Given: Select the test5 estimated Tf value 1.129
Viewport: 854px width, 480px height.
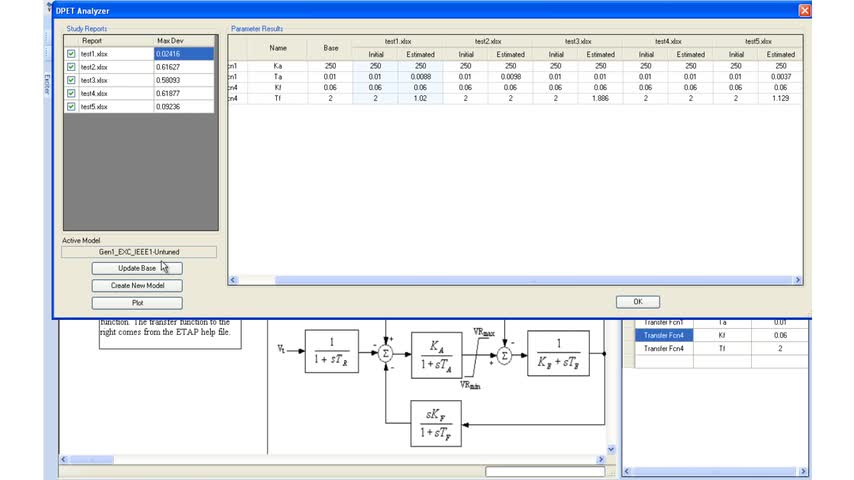Looking at the screenshot, I should (780, 98).
